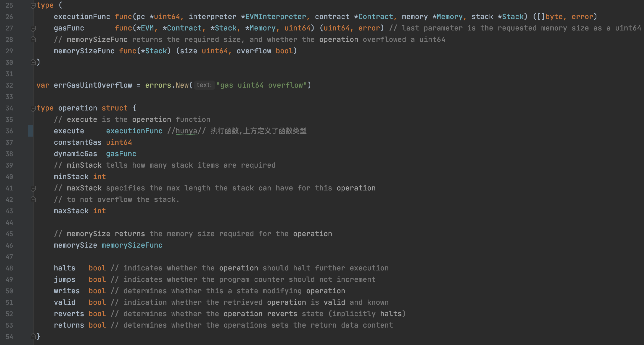The height and width of the screenshot is (345, 644).
Task: Click the fold end marker on line 42
Action: [33, 200]
